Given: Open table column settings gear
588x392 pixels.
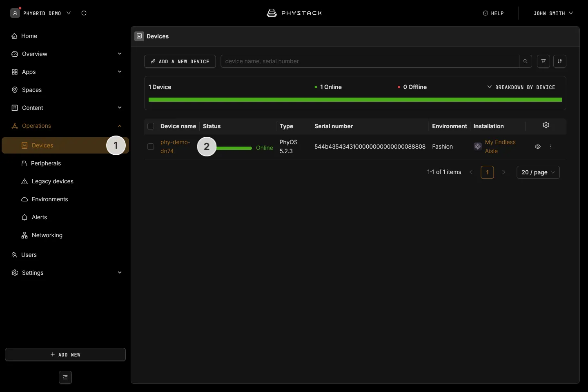Looking at the screenshot, I should click(x=546, y=125).
